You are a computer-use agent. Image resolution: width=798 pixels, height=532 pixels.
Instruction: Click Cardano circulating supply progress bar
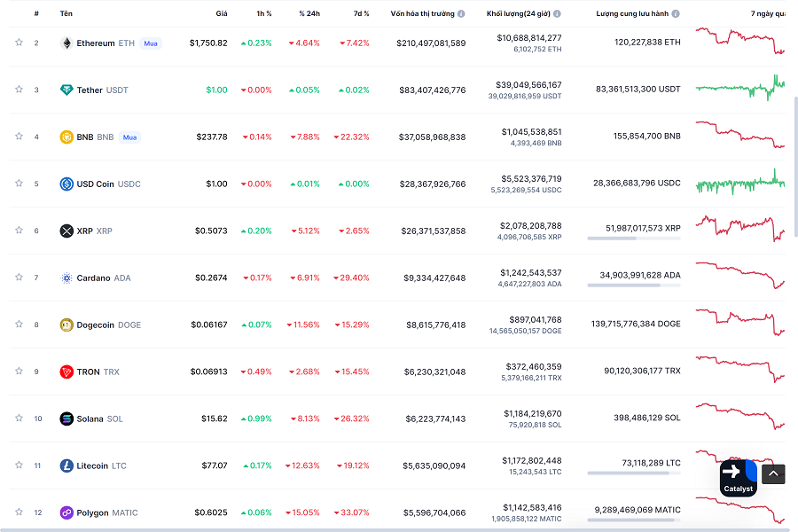tap(634, 286)
